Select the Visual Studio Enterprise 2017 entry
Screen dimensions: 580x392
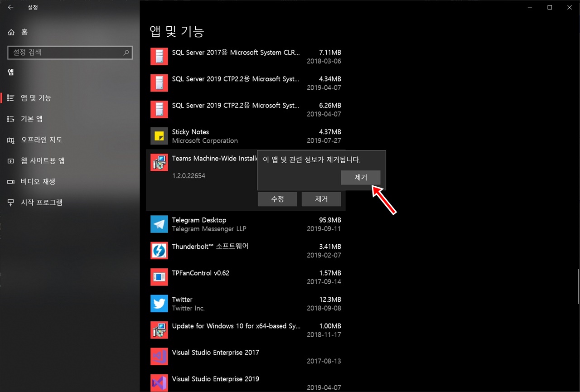coord(246,357)
